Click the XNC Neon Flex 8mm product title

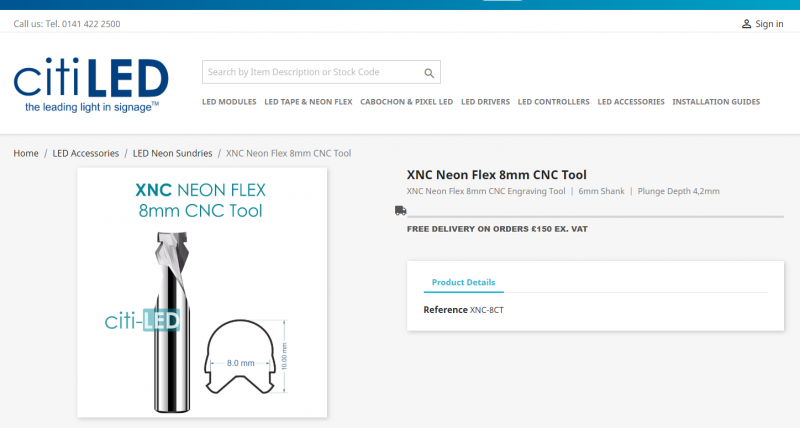click(496, 174)
